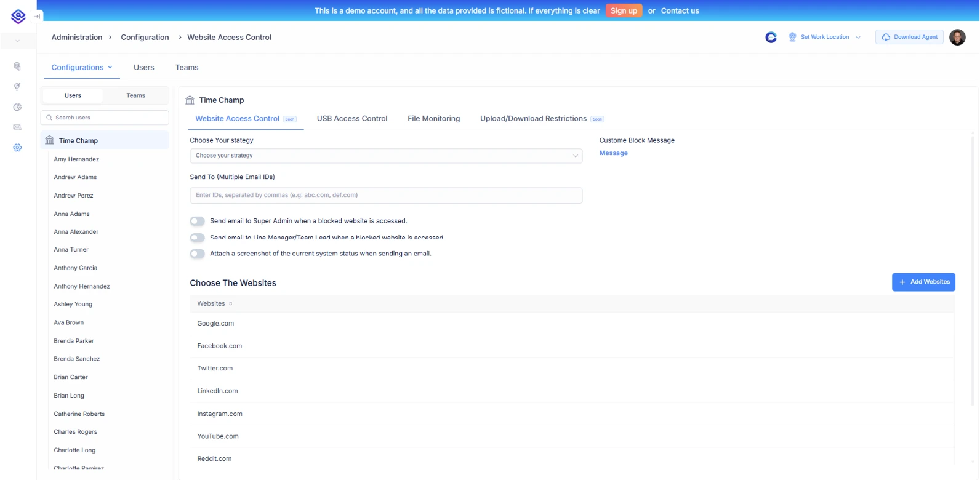Image resolution: width=980 pixels, height=480 pixels.
Task: Select user Ava Brown
Action: (69, 323)
